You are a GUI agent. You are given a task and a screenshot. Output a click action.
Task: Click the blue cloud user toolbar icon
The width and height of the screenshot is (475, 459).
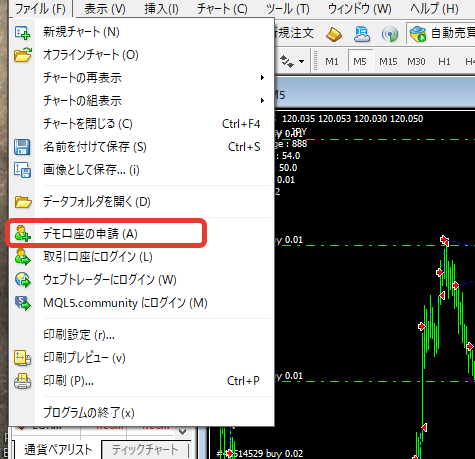click(x=362, y=34)
